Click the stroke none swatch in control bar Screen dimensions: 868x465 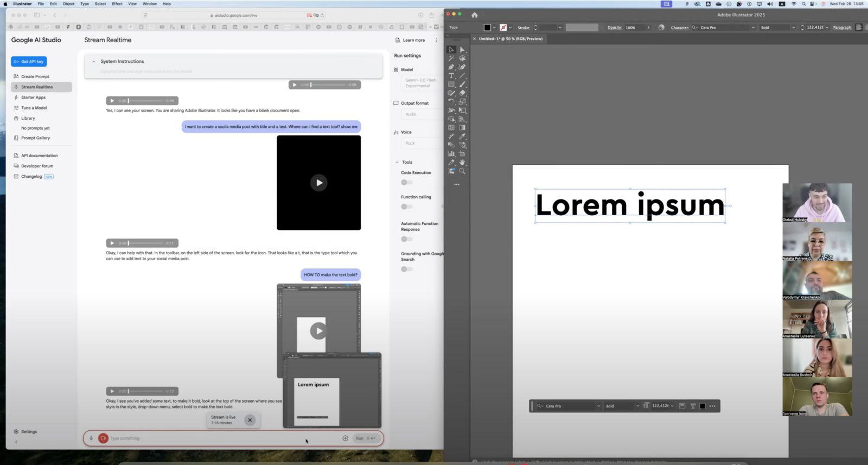tap(503, 28)
